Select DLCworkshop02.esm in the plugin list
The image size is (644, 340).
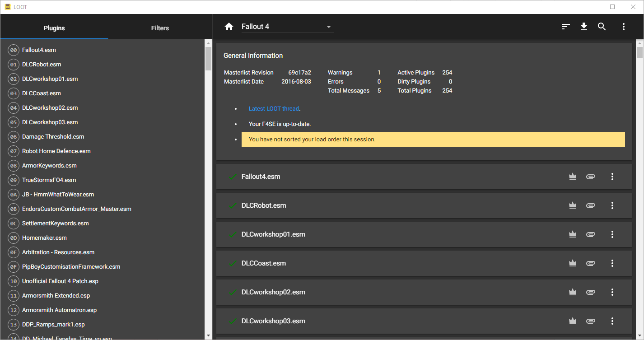(103, 108)
